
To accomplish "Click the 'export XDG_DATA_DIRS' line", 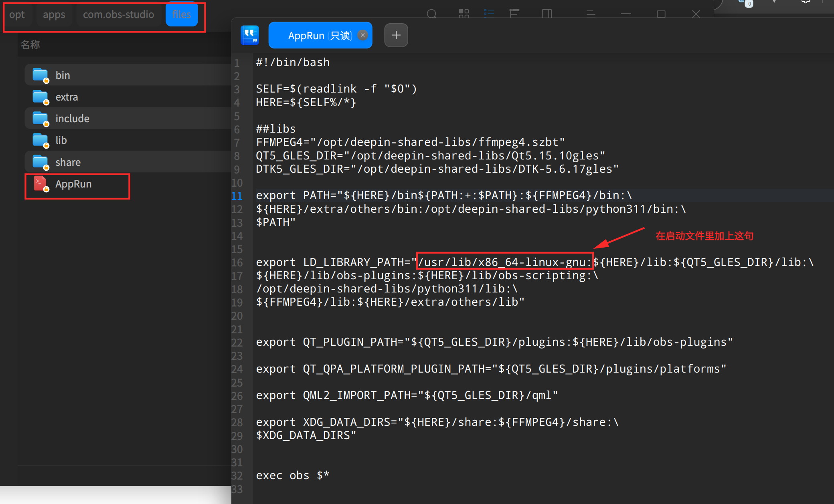I will pyautogui.click(x=437, y=422).
